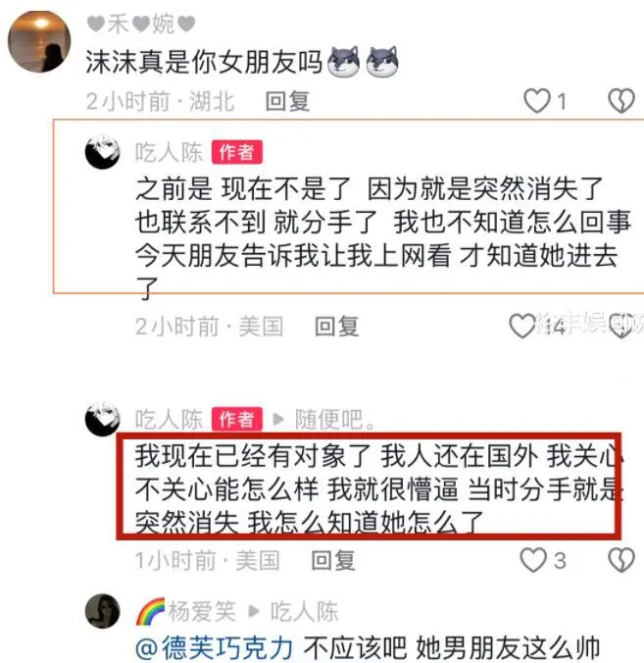
Task: Click 作者 badge on first reply
Action: pos(237,152)
